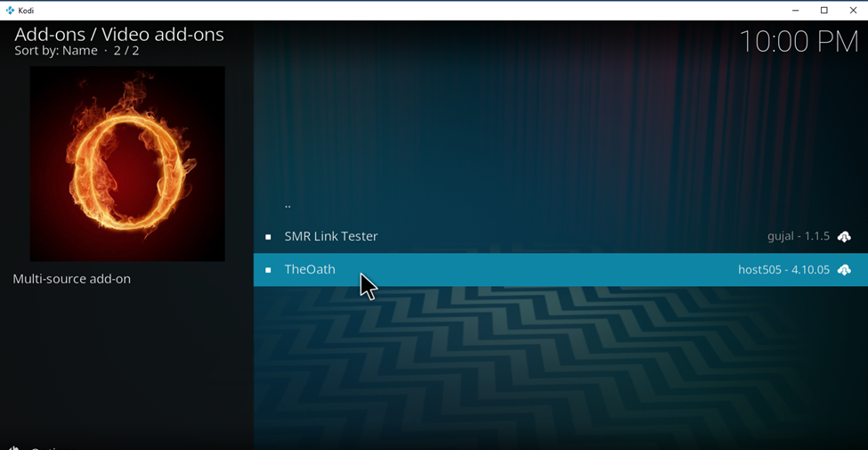Viewport: 868px width, 450px height.
Task: Click 'gujal - 1.1.5' version text
Action: pos(799,237)
